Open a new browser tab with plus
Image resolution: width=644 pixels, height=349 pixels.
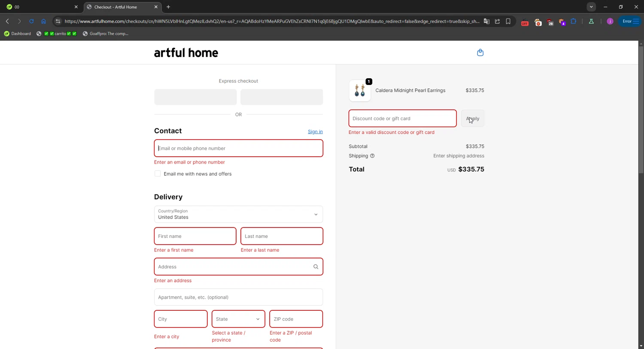click(168, 7)
